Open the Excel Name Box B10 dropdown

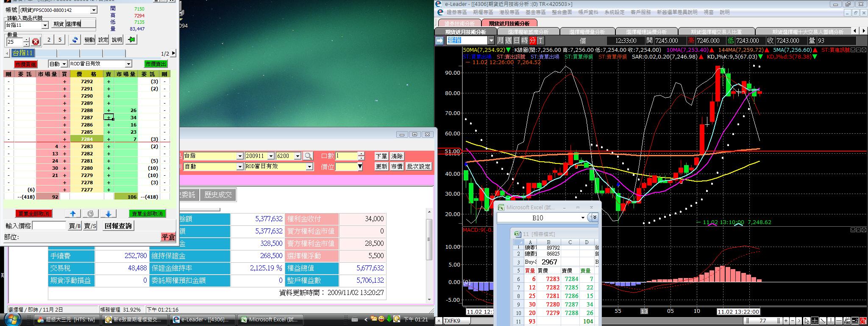(583, 218)
